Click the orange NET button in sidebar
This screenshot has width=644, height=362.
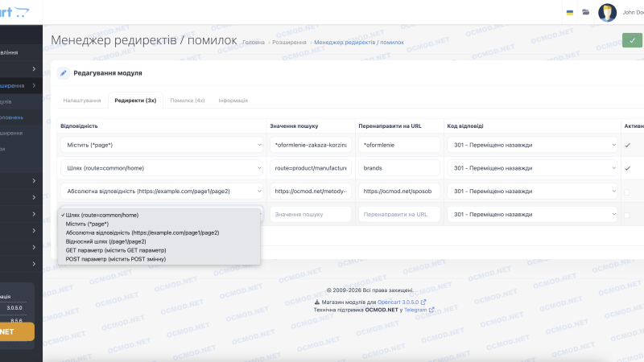click(x=17, y=331)
